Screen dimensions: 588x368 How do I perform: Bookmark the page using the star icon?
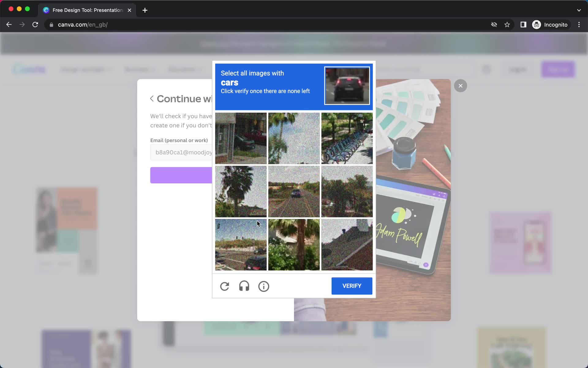507,25
